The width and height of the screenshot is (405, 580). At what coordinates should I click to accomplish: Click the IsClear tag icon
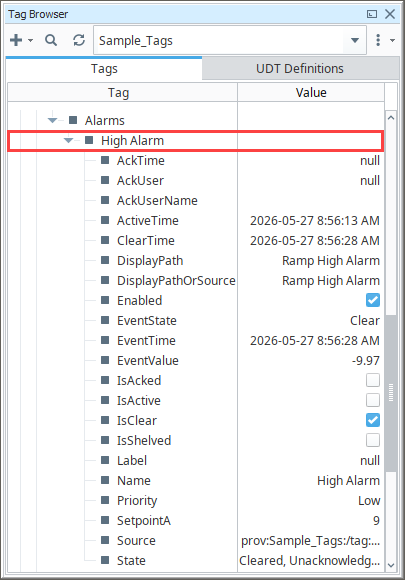[x=105, y=420]
